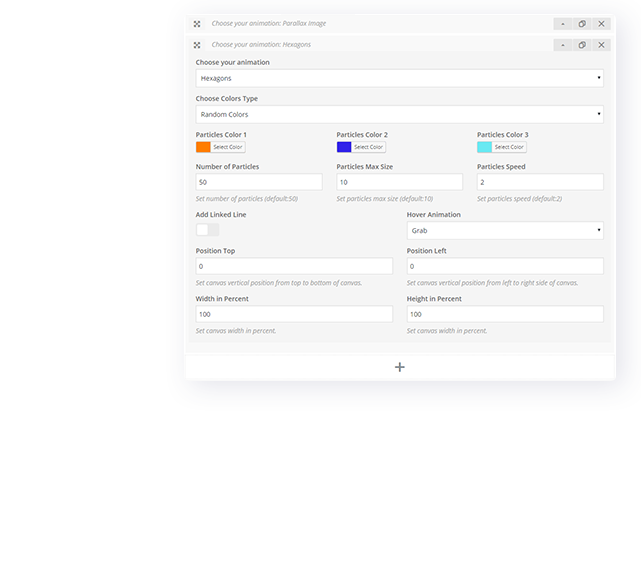Select the Height in Percent field

point(504,314)
